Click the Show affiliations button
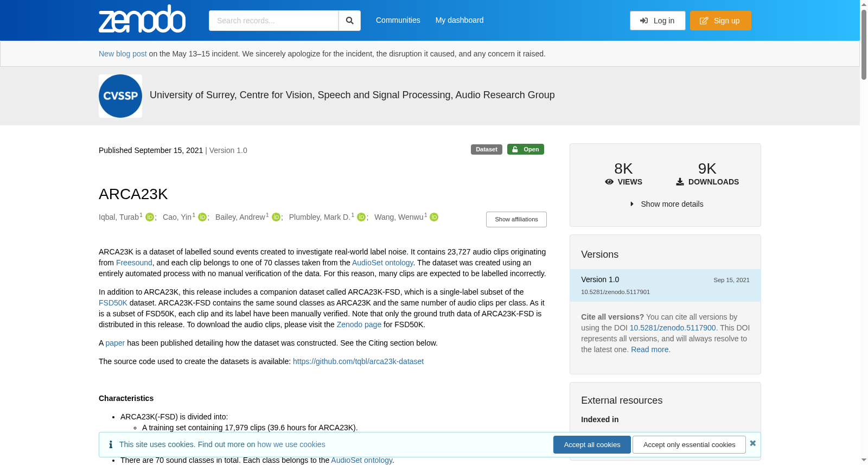The height and width of the screenshot is (465, 868). tap(516, 219)
